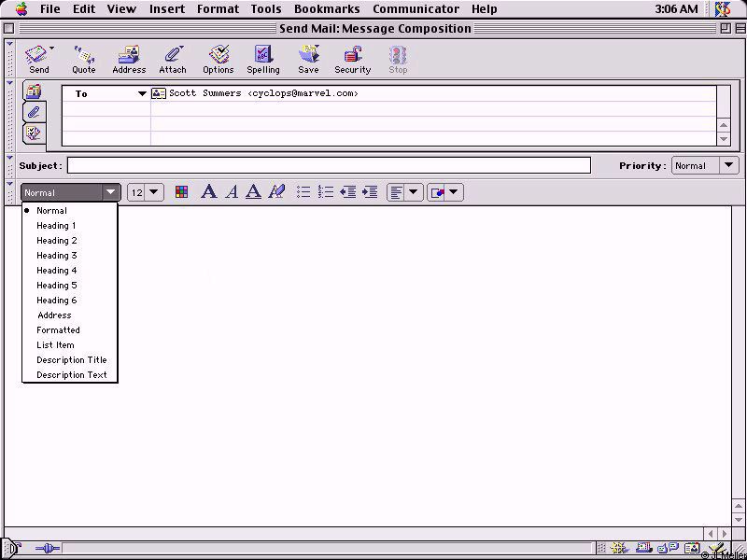Screen dimensions: 747x560
Task: Click the Save draft icon
Action: coord(308,59)
